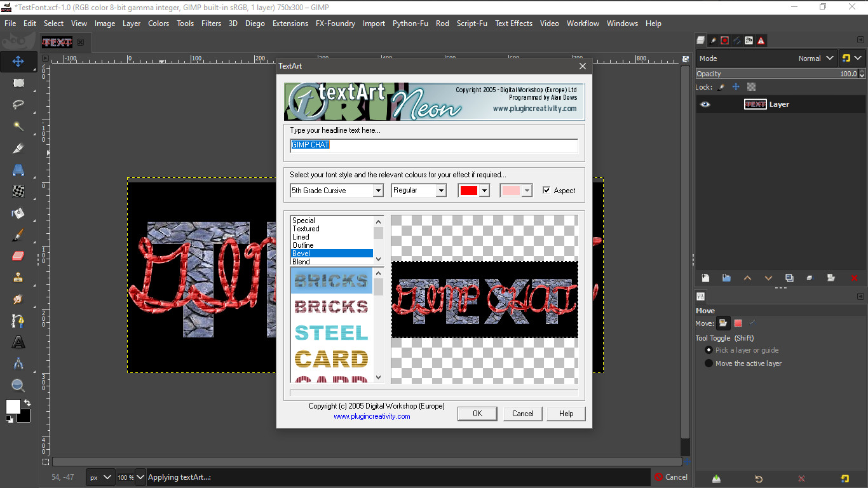Toggle the Aspect checkbox

(x=546, y=190)
